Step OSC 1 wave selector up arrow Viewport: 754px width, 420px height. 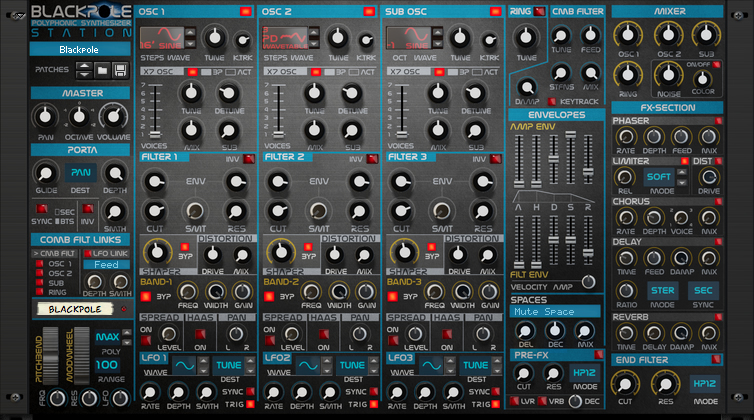click(x=190, y=33)
